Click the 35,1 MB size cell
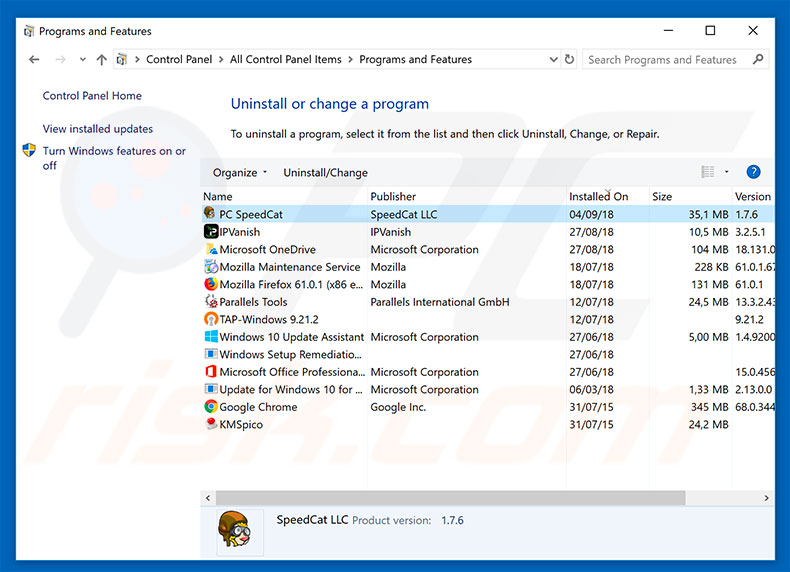Image resolution: width=790 pixels, height=572 pixels. 708,214
